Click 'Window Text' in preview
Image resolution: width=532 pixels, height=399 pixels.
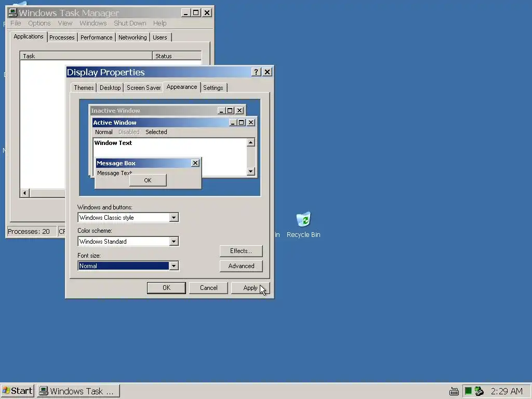point(113,143)
